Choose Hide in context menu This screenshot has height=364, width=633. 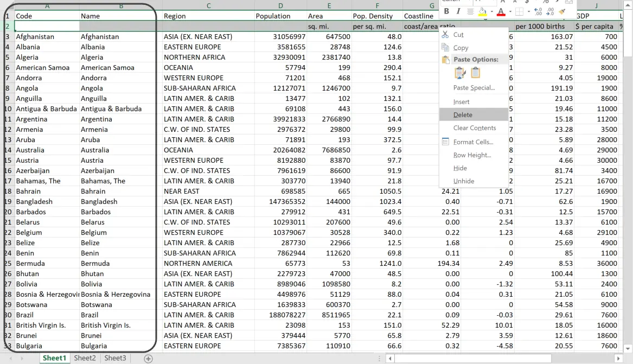tap(473, 168)
